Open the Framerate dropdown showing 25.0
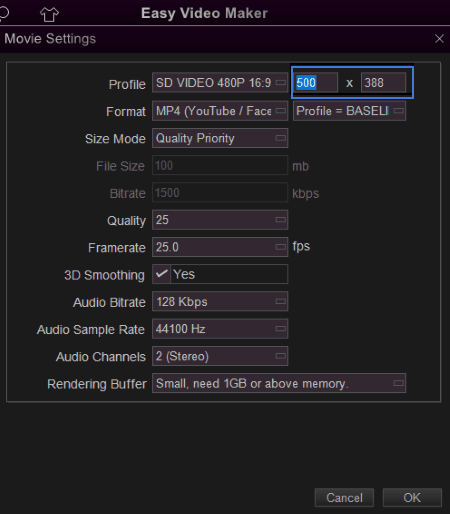 (220, 247)
